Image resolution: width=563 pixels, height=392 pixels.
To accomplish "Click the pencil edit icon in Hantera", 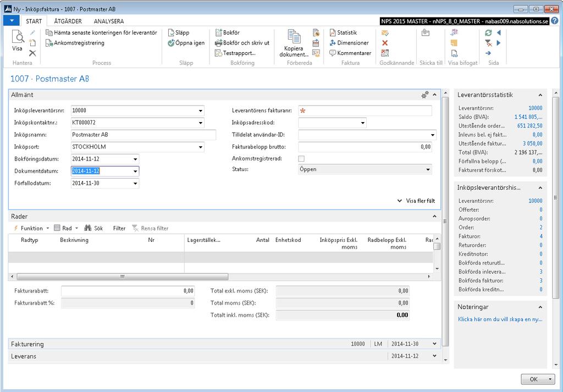I will tap(32, 32).
